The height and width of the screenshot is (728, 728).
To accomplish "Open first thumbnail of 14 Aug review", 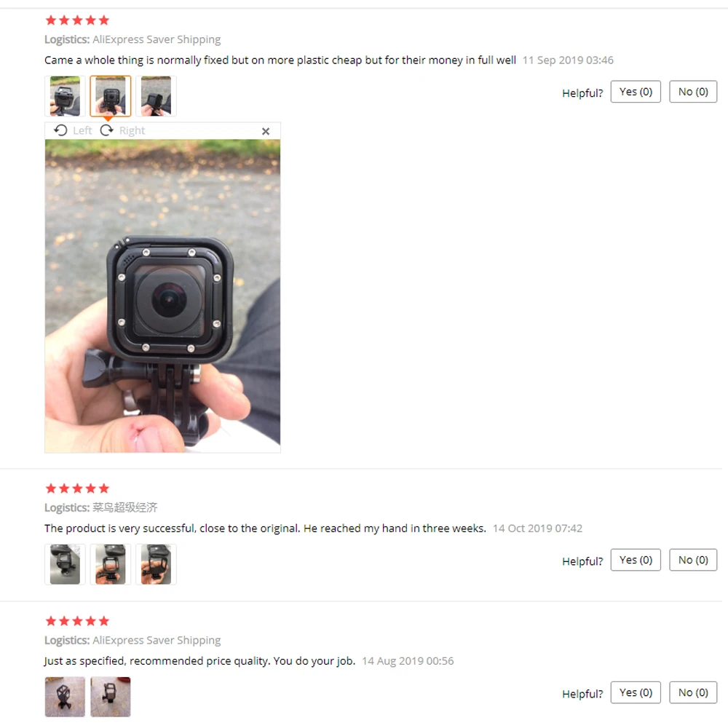I will (65, 697).
